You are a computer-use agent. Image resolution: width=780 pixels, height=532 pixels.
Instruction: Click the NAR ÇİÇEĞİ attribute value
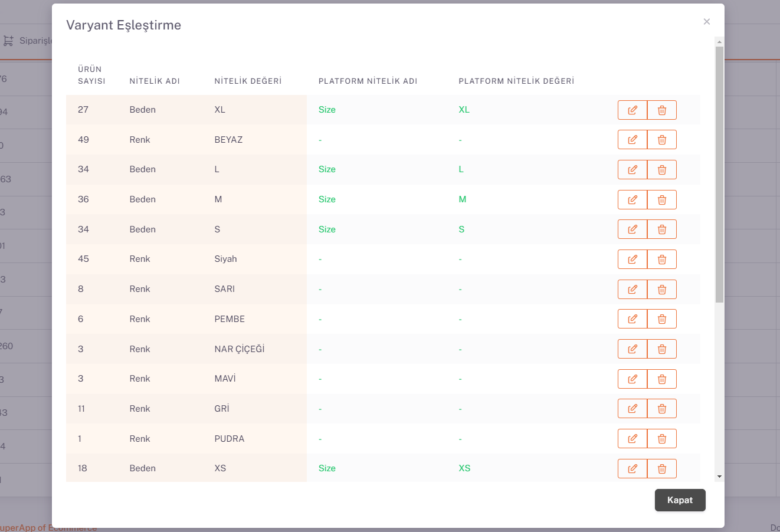pyautogui.click(x=240, y=349)
